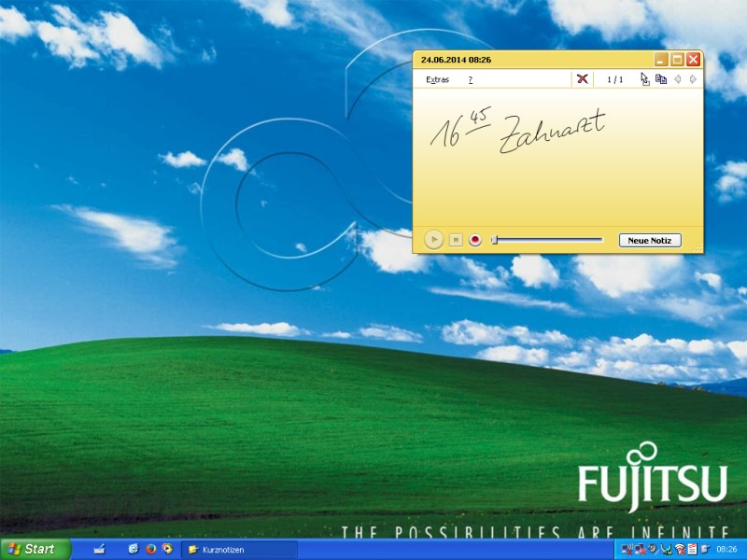
Task: Click the wireless network tray icon
Action: (x=680, y=549)
